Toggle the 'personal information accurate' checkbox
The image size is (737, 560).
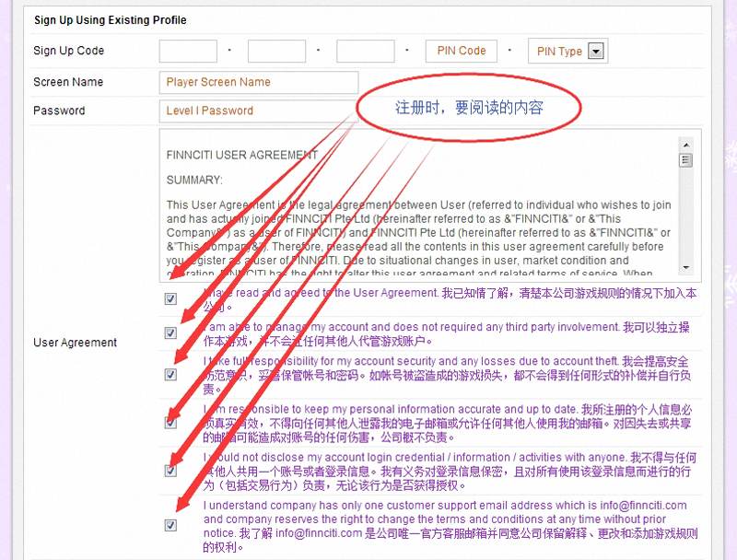pos(170,423)
